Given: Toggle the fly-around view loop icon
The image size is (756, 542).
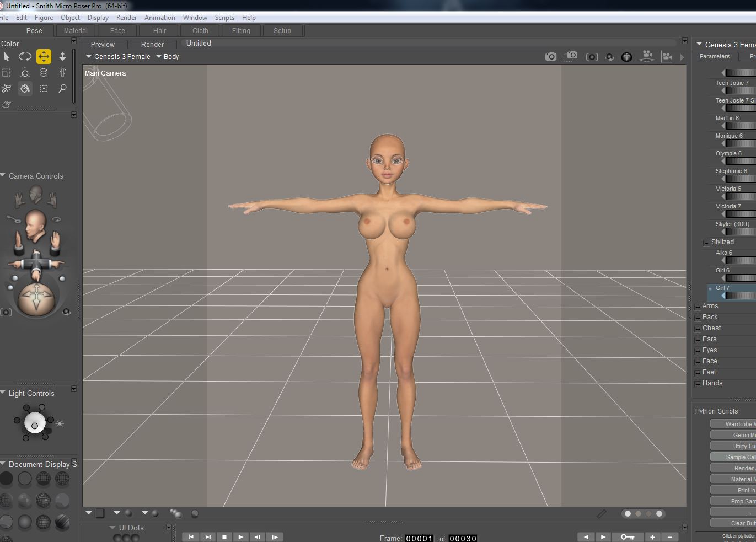Looking at the screenshot, I should [56, 219].
